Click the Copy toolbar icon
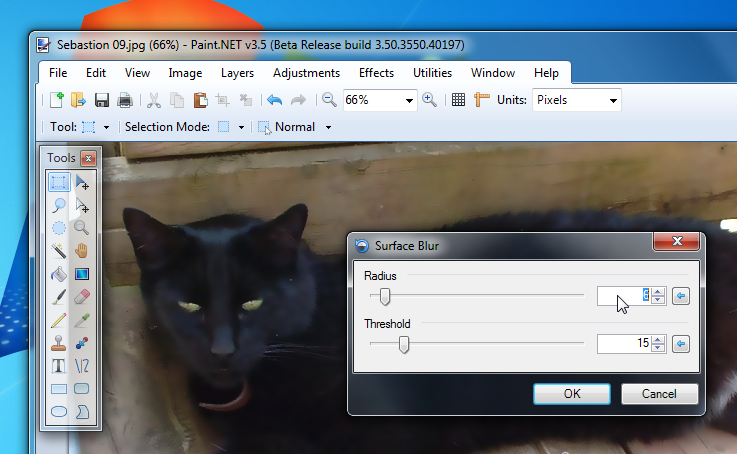This screenshot has height=454, width=737. point(177,100)
